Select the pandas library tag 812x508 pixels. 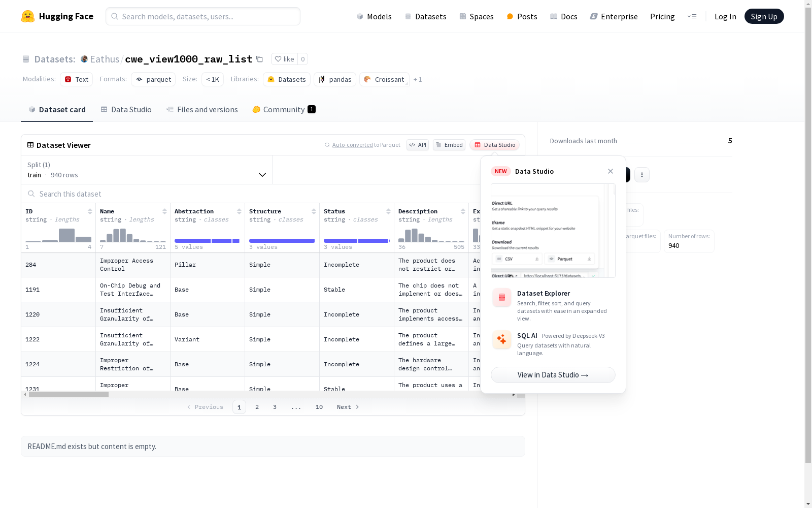click(335, 79)
